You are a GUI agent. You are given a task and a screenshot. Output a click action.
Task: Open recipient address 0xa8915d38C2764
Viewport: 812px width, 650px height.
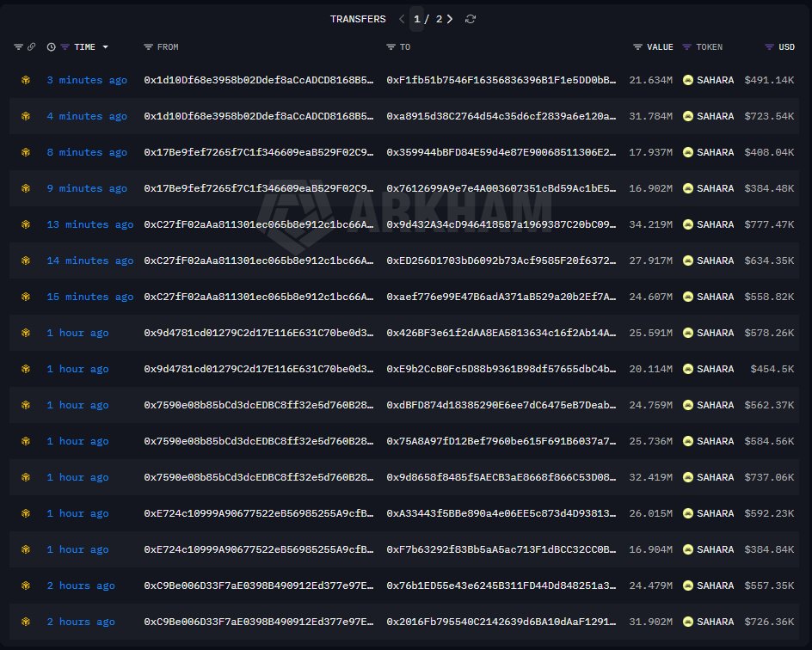point(501,116)
